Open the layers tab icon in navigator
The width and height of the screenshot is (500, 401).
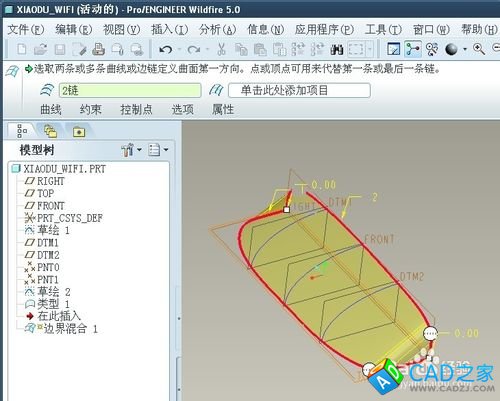(x=50, y=131)
